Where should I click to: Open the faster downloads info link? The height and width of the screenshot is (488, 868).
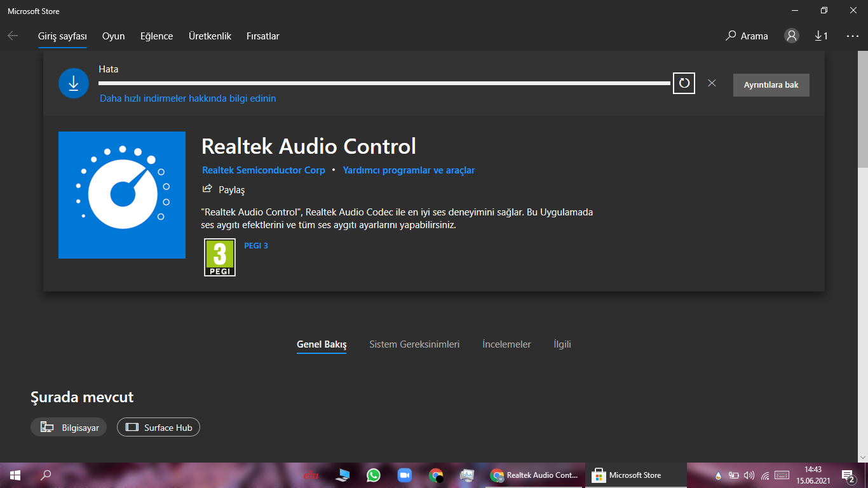188,98
